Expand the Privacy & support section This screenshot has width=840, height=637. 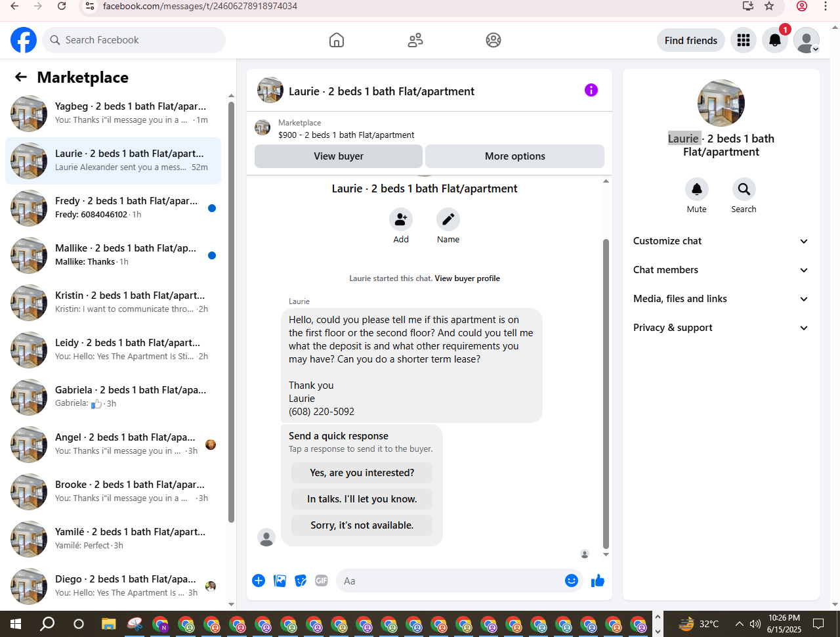(721, 328)
